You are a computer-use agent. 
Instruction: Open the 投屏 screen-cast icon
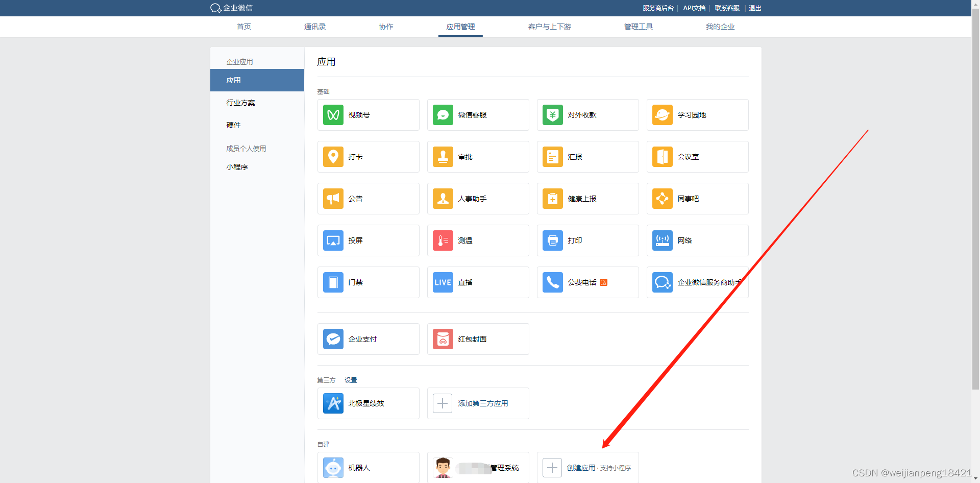pos(333,240)
